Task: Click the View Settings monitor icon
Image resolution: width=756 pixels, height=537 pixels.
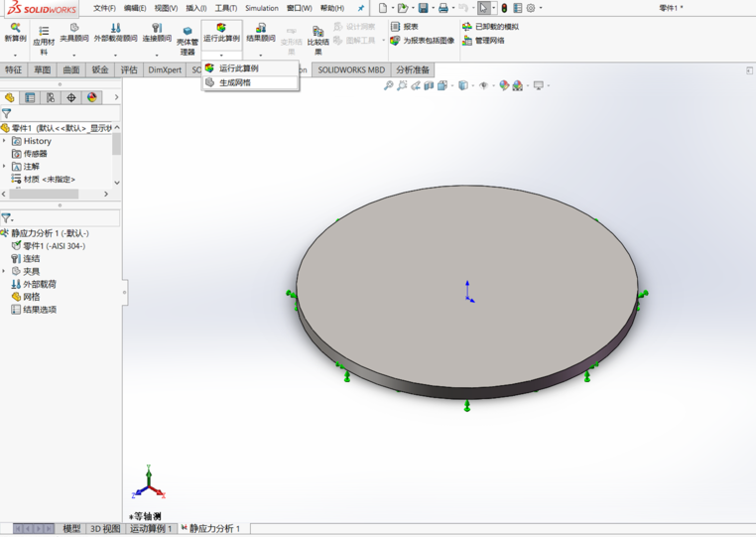Action: 539,85
